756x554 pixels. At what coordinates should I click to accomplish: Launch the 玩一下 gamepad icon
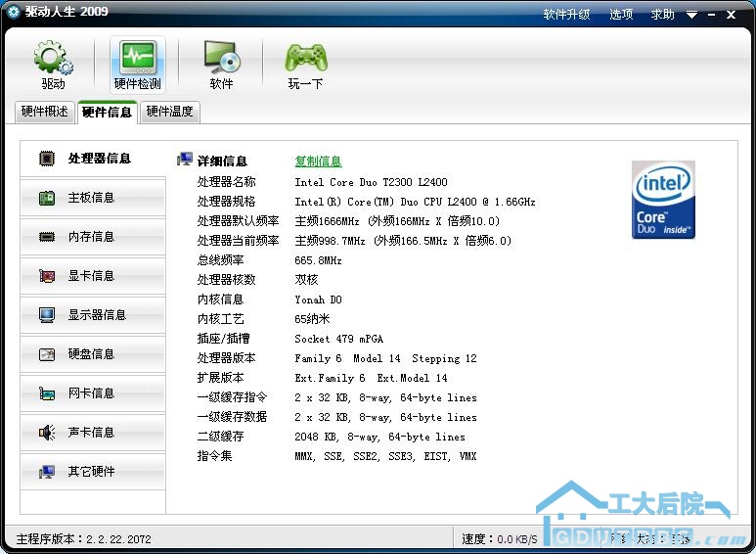306,58
